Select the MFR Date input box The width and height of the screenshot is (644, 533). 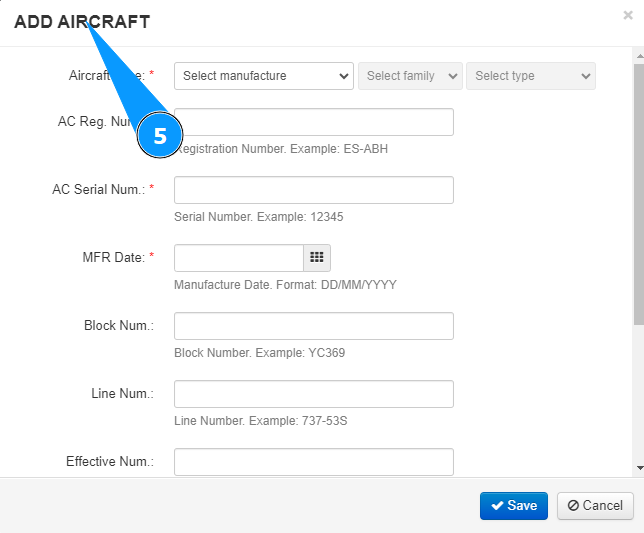pos(239,258)
